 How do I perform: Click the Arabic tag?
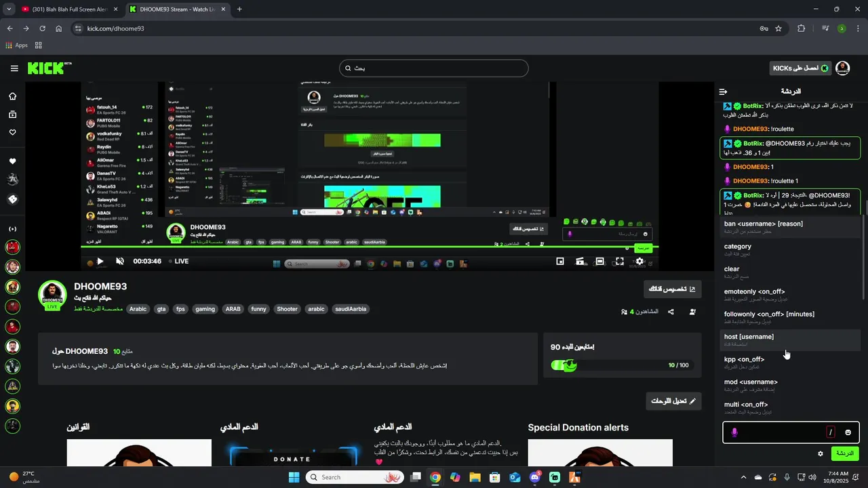point(138,309)
